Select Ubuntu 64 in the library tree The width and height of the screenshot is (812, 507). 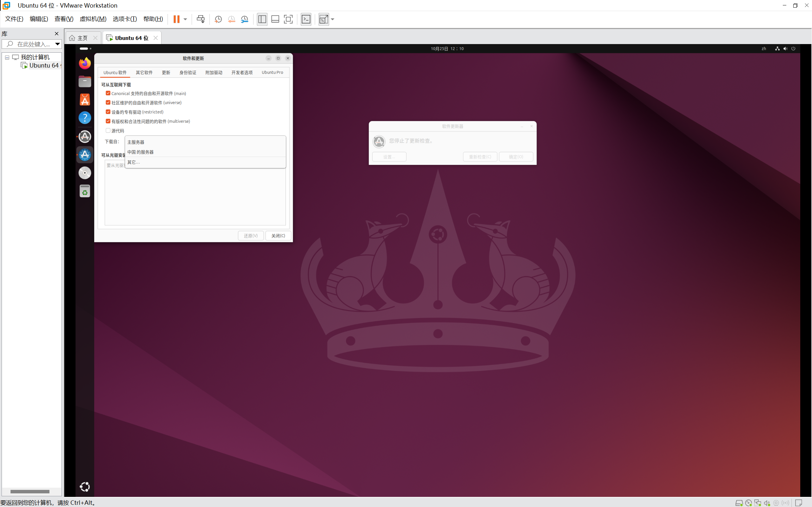40,65
